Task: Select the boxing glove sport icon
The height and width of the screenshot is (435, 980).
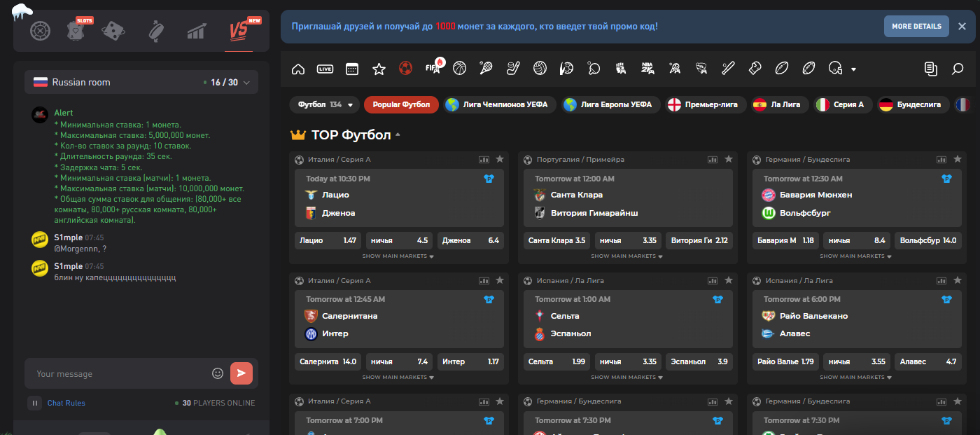Action: [755, 68]
